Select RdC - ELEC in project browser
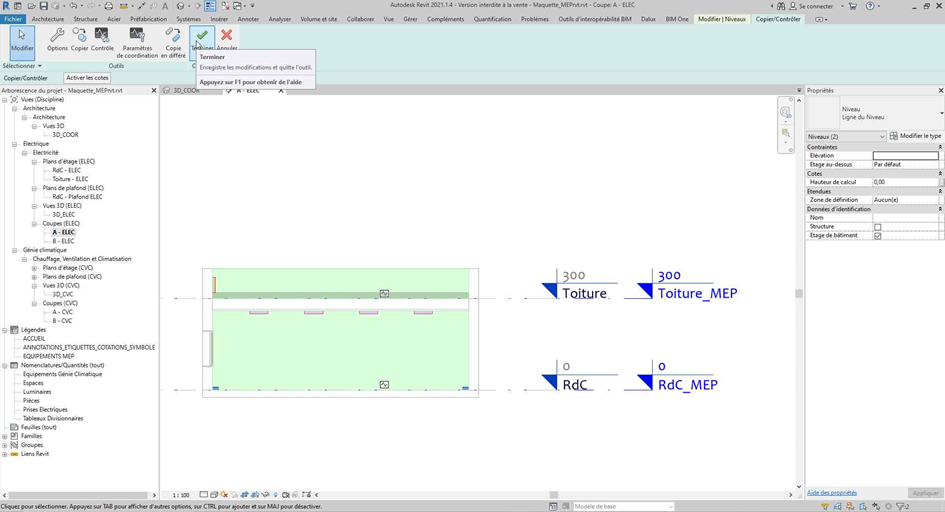The image size is (945, 512). 67,170
